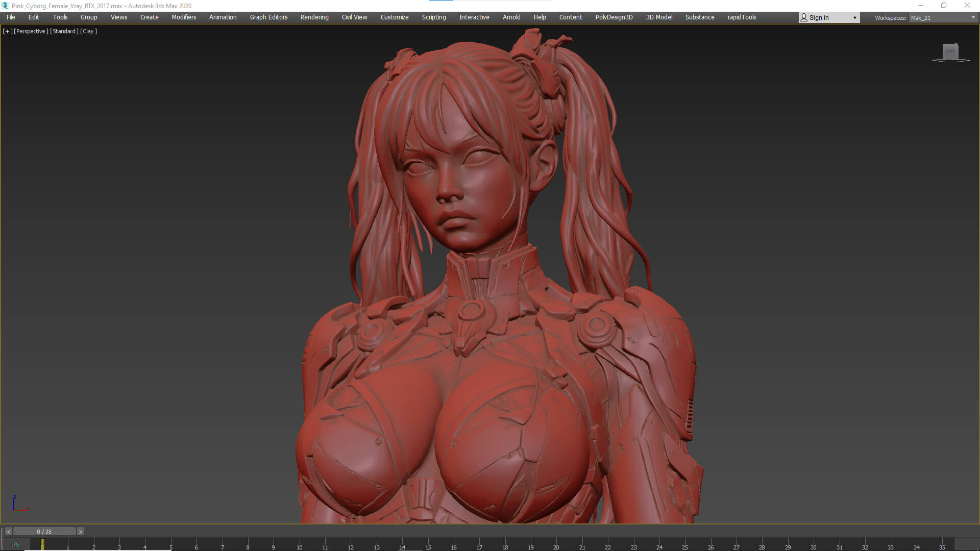Click the 3ds Max application icon
The image size is (980, 551).
pyautogui.click(x=5, y=6)
